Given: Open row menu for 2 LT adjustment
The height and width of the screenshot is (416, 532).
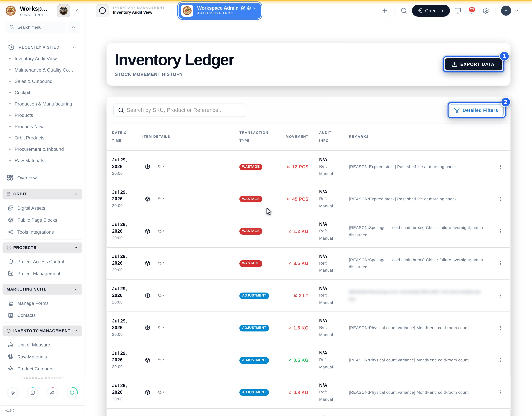Looking at the screenshot, I should [501, 296].
